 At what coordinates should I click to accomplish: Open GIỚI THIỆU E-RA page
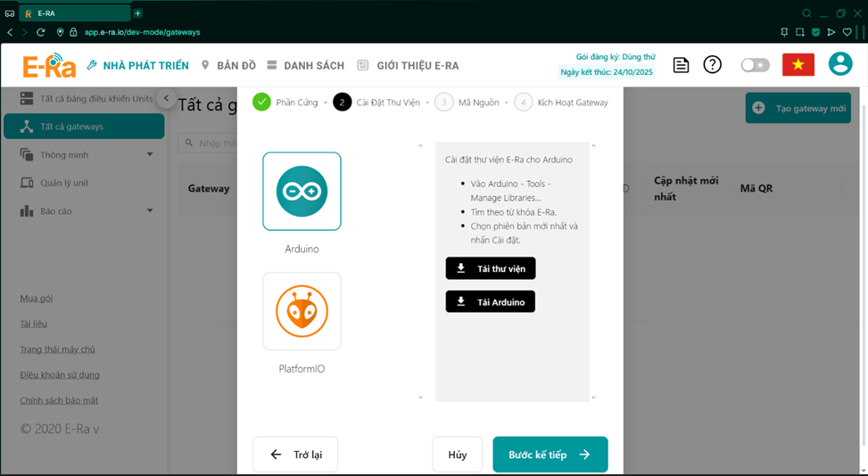408,65
